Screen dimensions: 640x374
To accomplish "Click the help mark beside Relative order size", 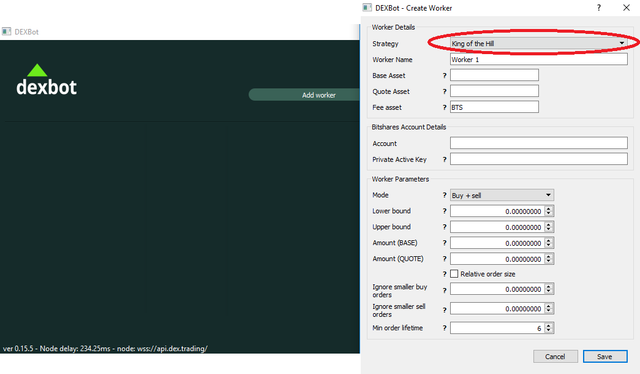I will [x=444, y=274].
